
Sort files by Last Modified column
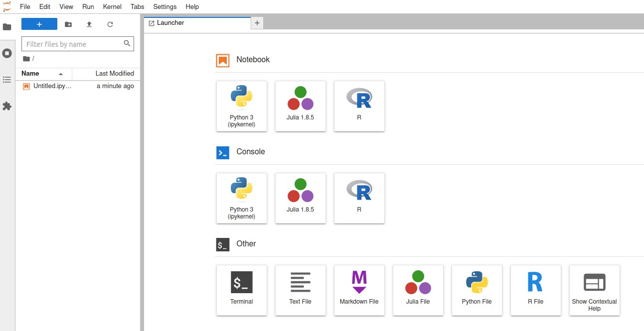[x=106, y=74]
